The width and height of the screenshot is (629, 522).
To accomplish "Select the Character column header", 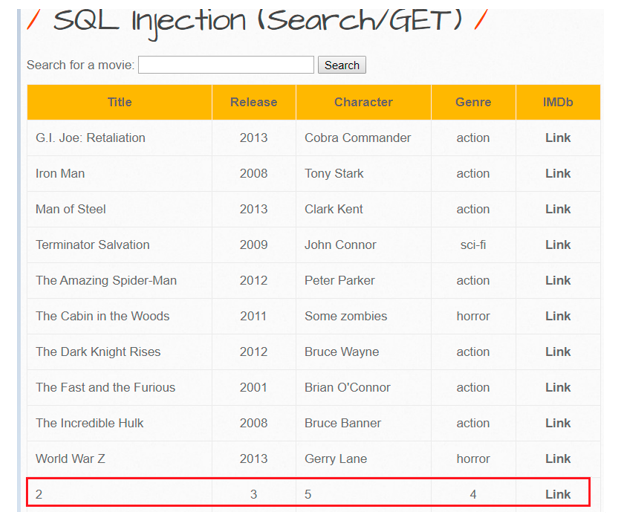I will click(363, 102).
